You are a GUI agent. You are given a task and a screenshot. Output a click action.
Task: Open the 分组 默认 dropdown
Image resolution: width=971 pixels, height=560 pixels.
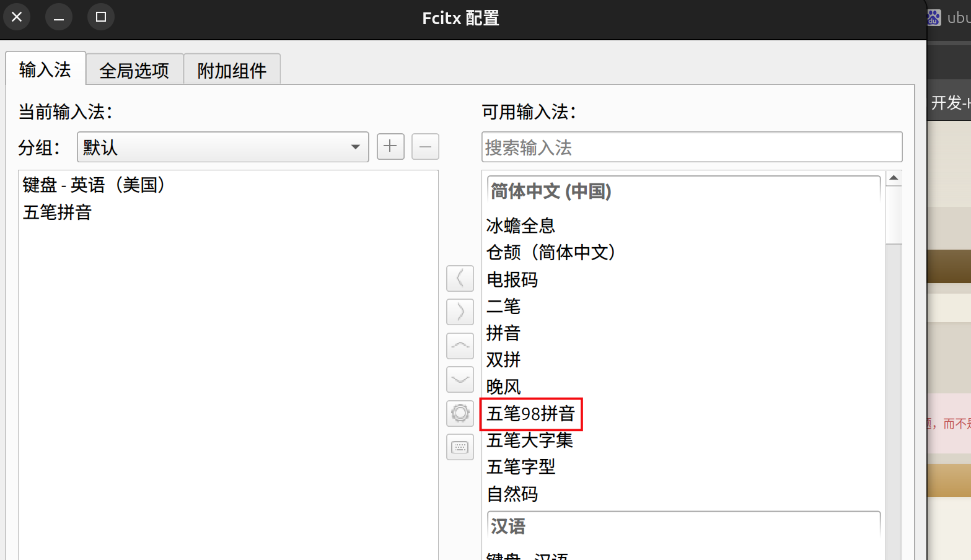pyautogui.click(x=223, y=147)
